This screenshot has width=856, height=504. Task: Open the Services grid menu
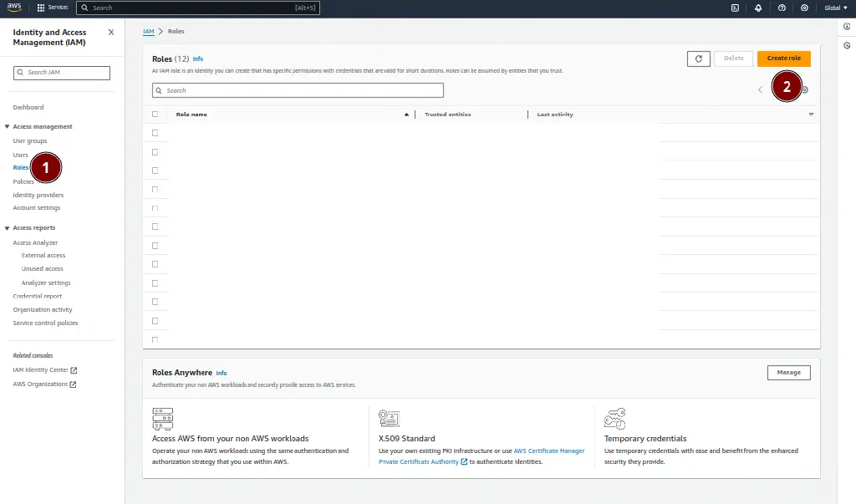pos(53,8)
